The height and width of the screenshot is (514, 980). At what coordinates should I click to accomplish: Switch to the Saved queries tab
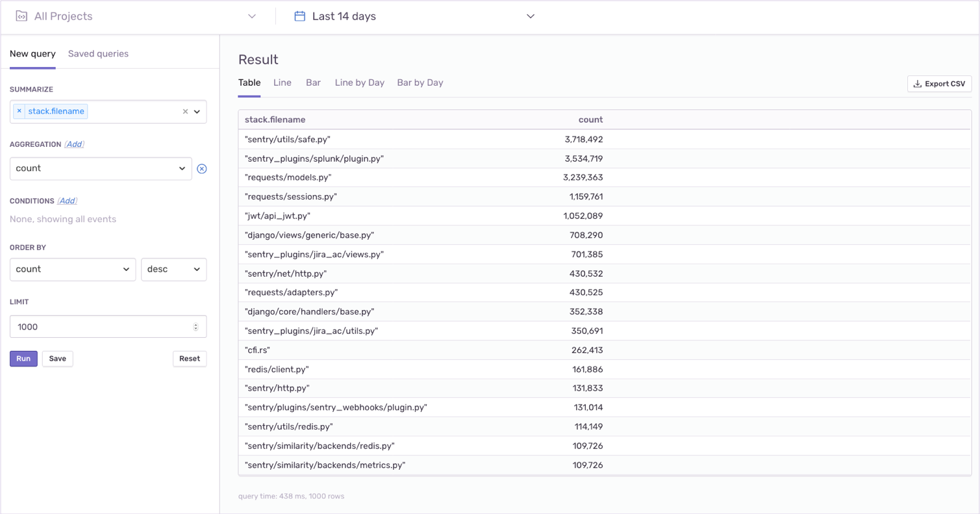[98, 54]
